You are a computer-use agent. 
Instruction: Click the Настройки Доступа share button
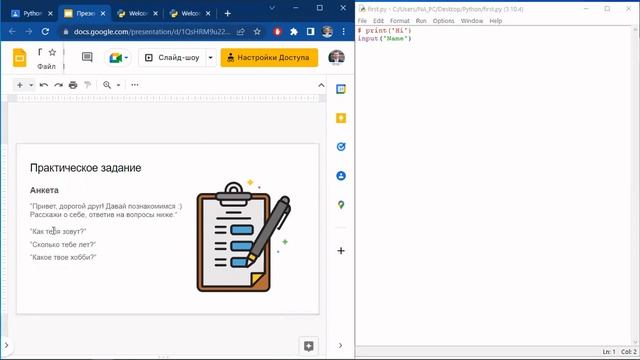point(269,58)
